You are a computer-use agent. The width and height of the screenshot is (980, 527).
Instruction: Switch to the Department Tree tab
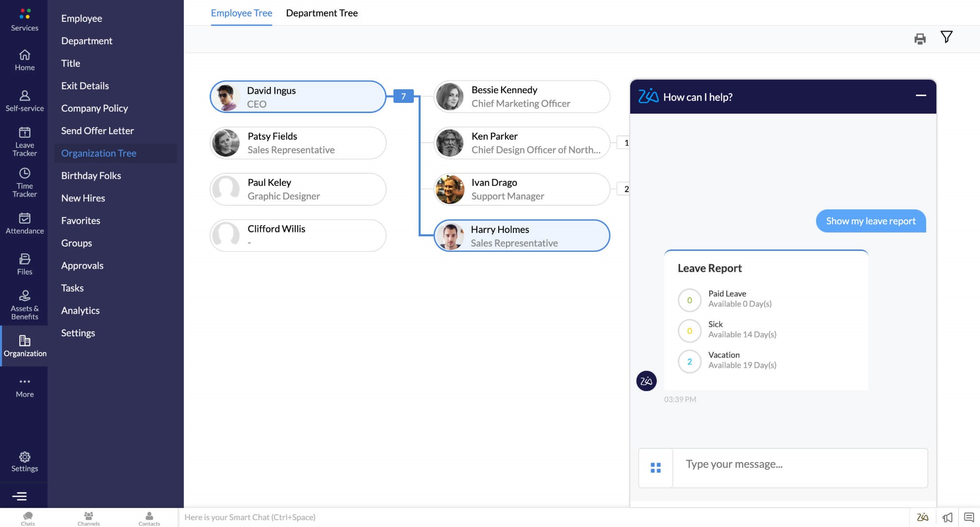click(322, 13)
